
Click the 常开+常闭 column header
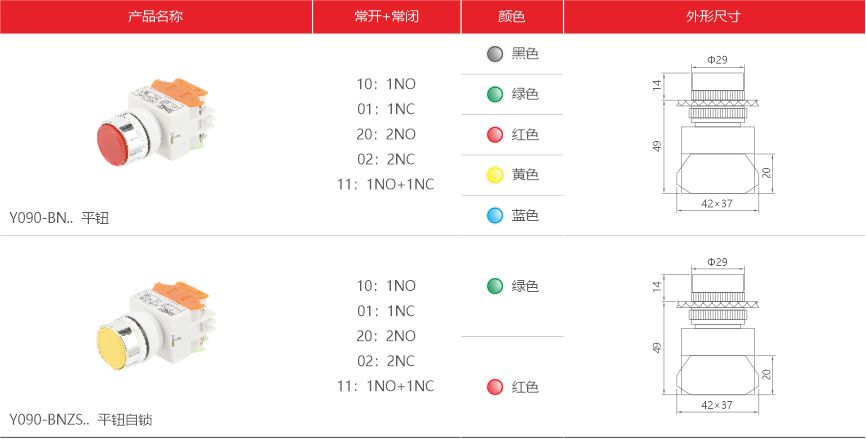click(x=387, y=17)
